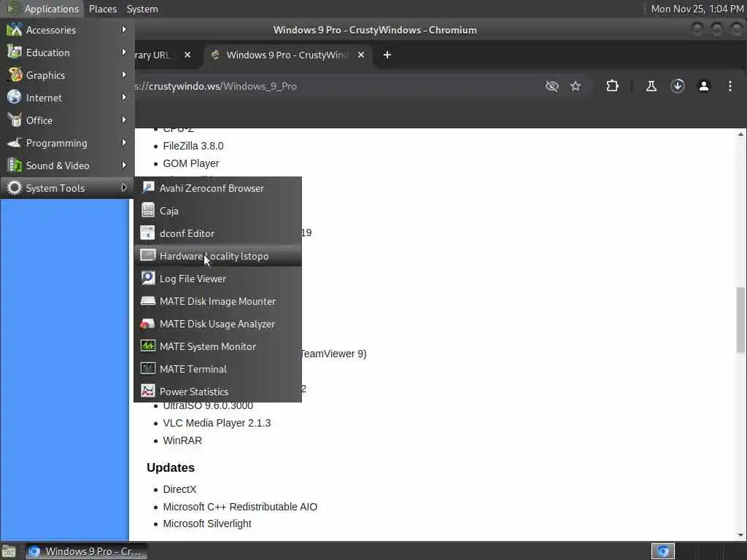Click the Disk Image Mounter drive icon

(147, 300)
